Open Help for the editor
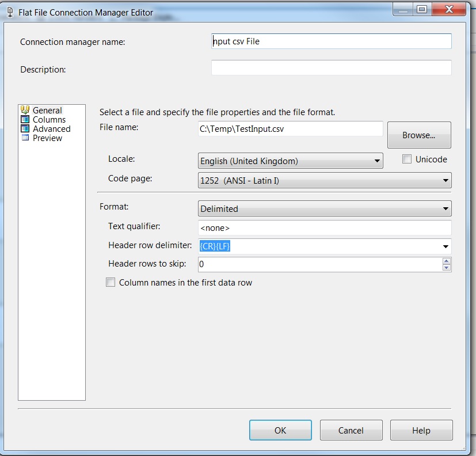 pos(421,430)
